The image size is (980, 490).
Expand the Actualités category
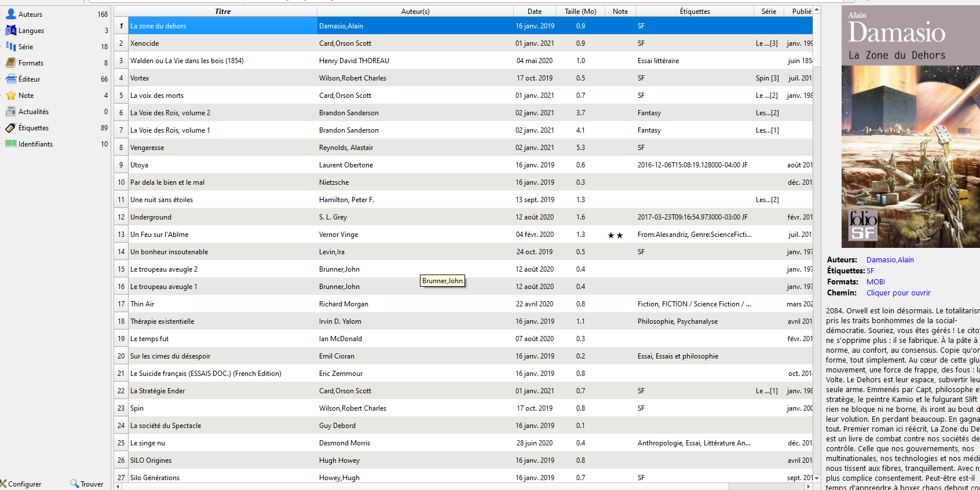pyautogui.click(x=34, y=111)
